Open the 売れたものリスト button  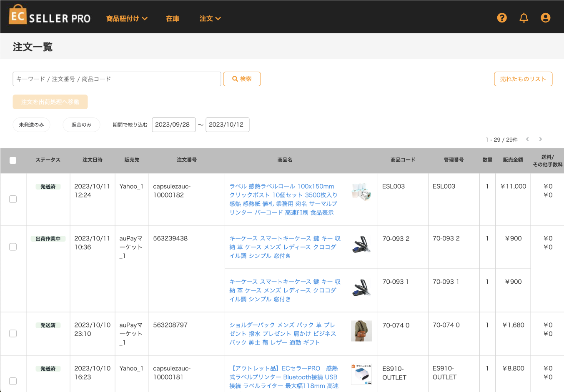523,79
